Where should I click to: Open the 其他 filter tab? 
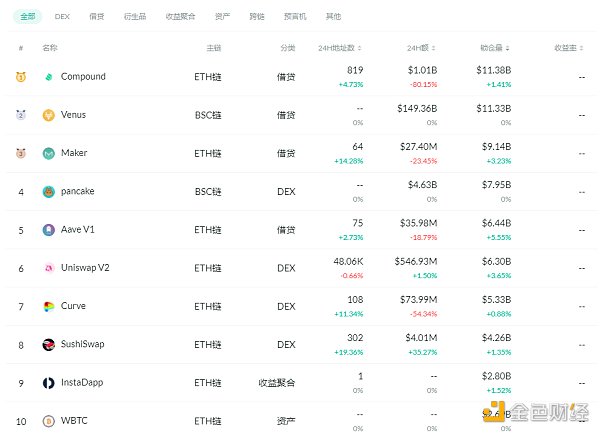click(x=333, y=16)
